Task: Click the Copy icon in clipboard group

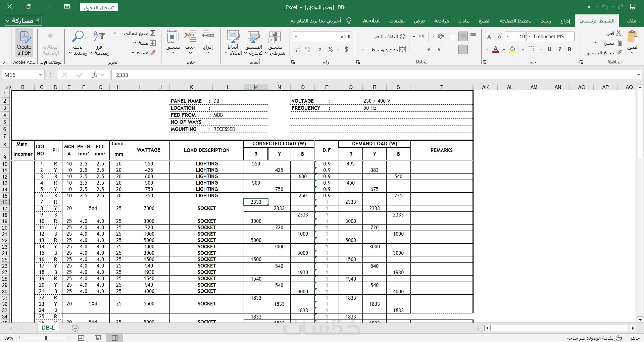Action: coord(618,43)
